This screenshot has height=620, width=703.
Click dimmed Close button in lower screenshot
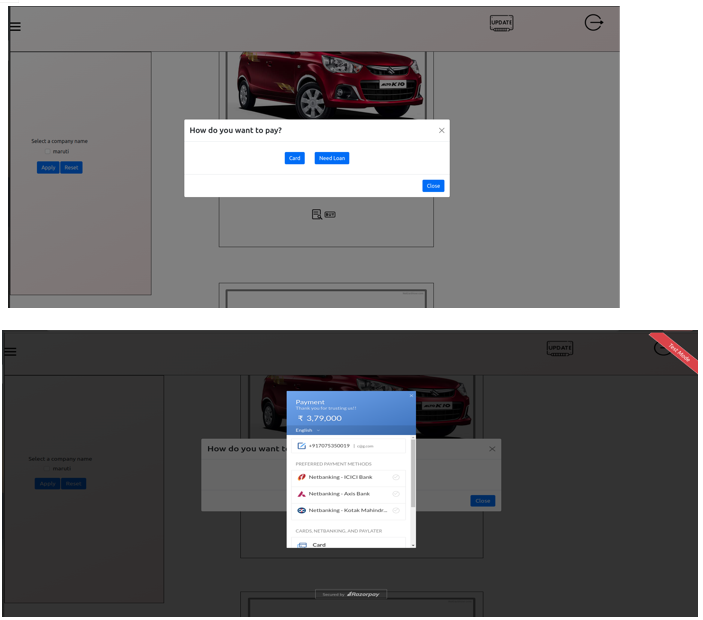click(x=483, y=501)
